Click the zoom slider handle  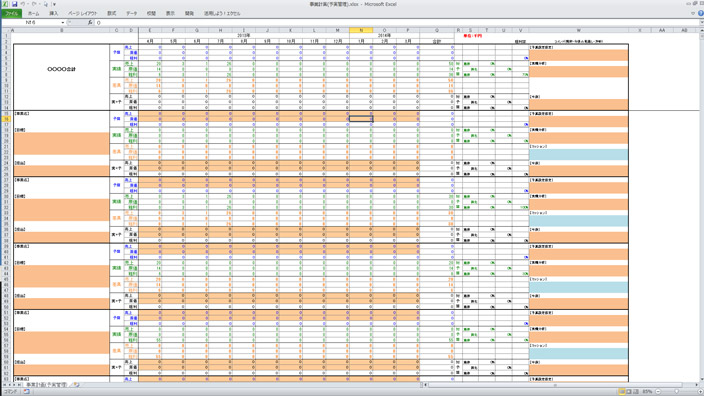coord(677,392)
